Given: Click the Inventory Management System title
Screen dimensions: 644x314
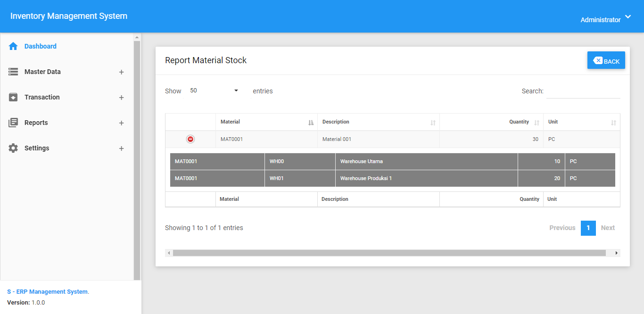Looking at the screenshot, I should pos(69,16).
